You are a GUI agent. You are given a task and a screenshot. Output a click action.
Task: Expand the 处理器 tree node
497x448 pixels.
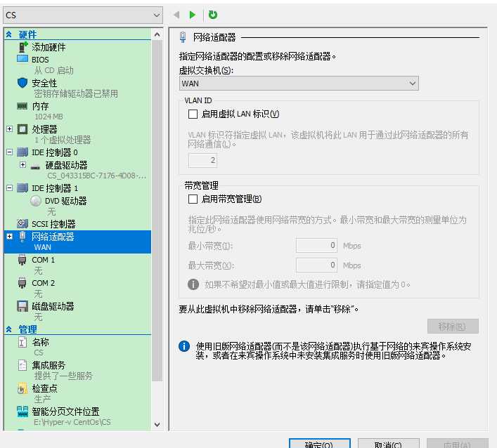pyautogui.click(x=10, y=129)
